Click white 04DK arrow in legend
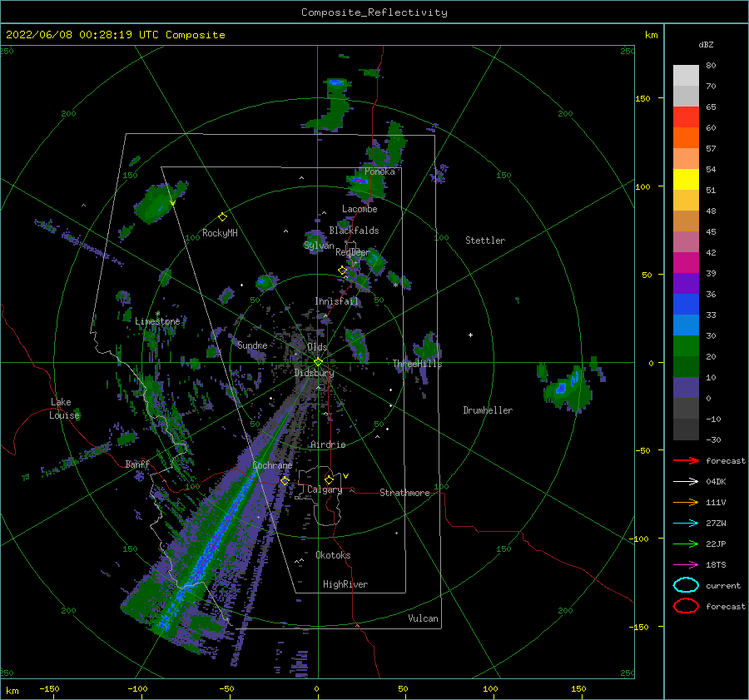This screenshot has width=749, height=700. 686,482
